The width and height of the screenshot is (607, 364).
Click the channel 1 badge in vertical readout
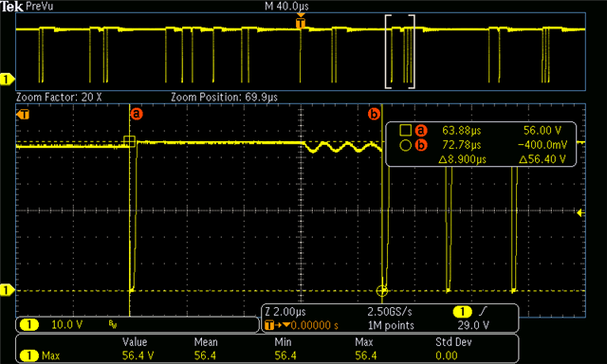click(x=29, y=324)
